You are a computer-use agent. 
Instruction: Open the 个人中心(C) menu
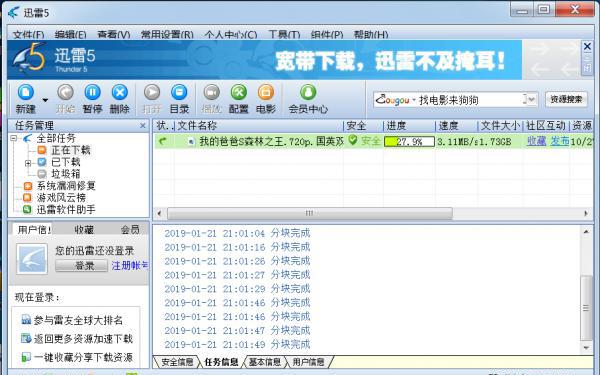point(231,35)
